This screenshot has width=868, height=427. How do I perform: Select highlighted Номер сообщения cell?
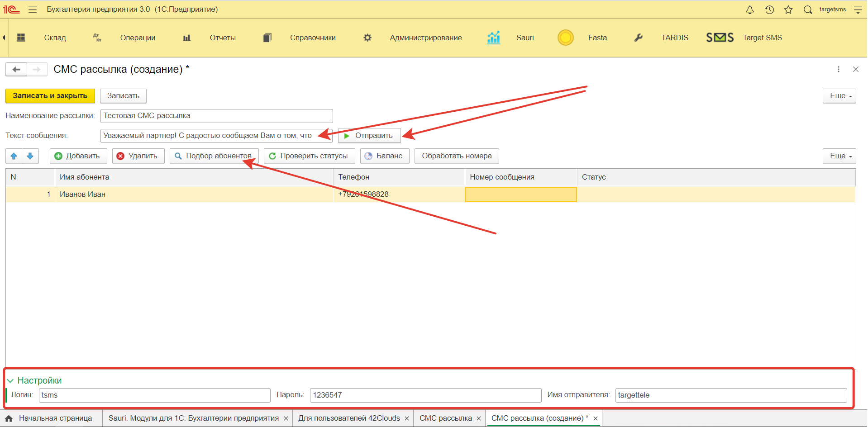521,195
